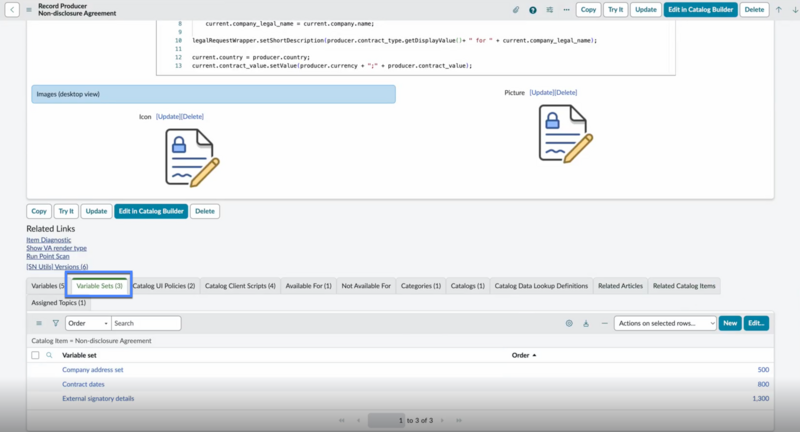800x432 pixels.
Task: Go back using the header back arrow
Action: click(12, 10)
